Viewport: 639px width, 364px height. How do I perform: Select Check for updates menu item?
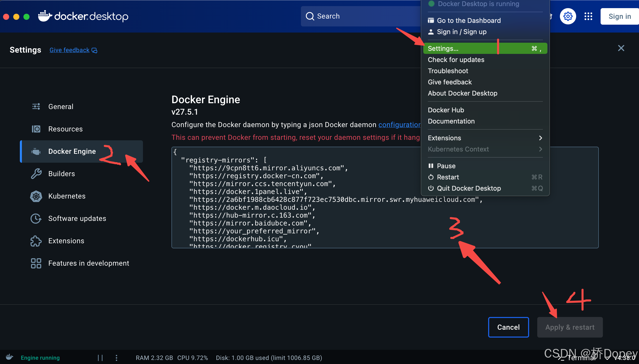pos(456,59)
